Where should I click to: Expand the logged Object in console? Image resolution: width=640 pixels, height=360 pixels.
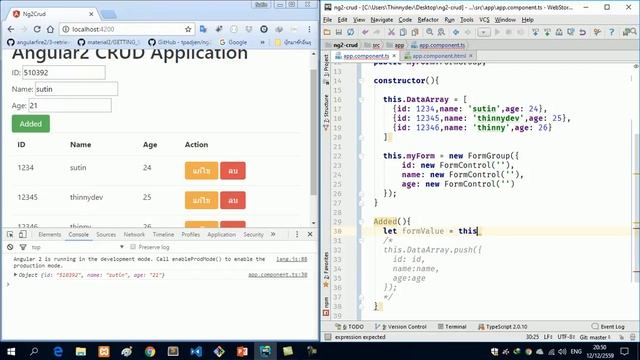click(16, 275)
